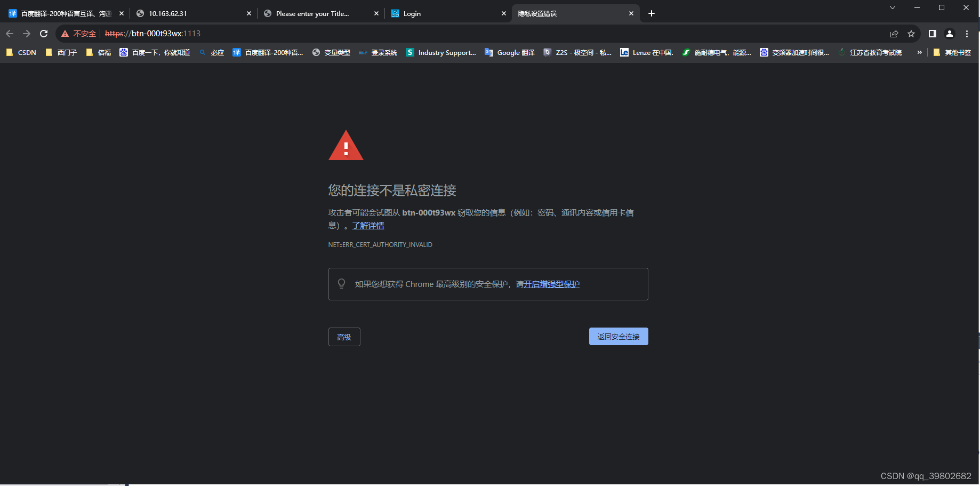Open the Z2S - 极空间 bookmark
980x486 pixels.
pyautogui.click(x=577, y=52)
